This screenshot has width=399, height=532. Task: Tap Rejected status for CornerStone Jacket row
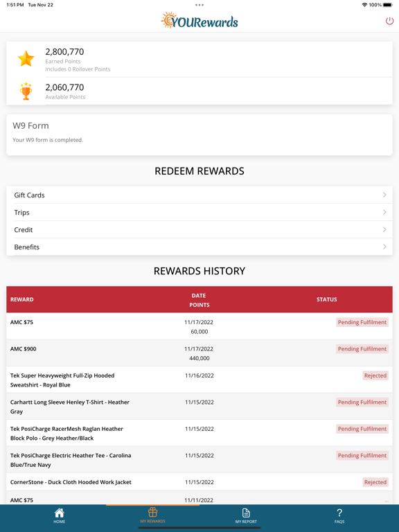click(x=375, y=482)
